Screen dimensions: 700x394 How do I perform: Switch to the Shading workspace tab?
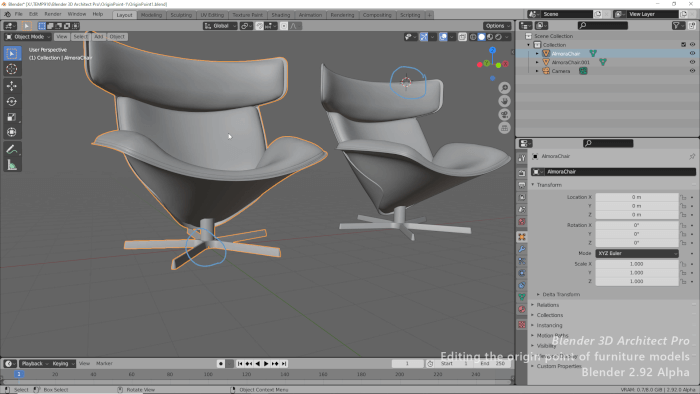pos(280,15)
